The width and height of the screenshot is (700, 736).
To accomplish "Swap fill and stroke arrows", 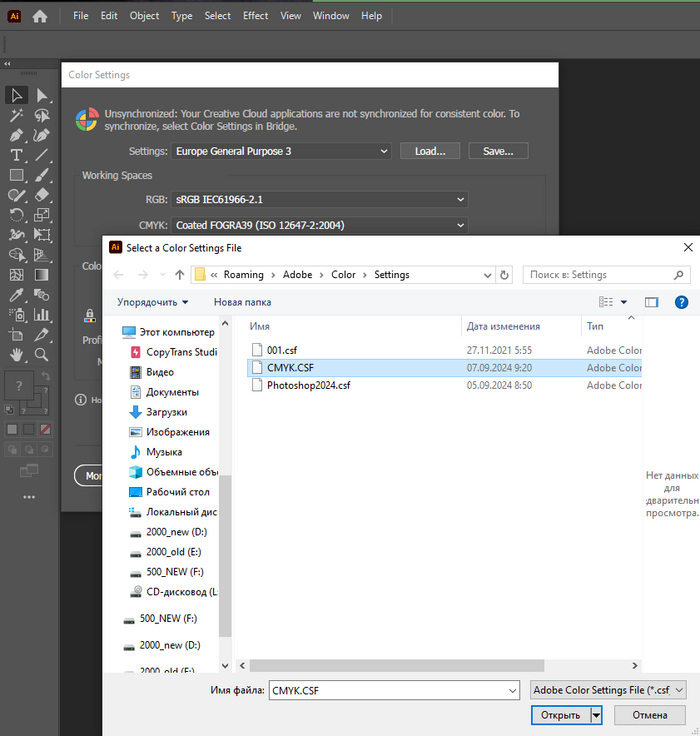I will click(x=46, y=376).
